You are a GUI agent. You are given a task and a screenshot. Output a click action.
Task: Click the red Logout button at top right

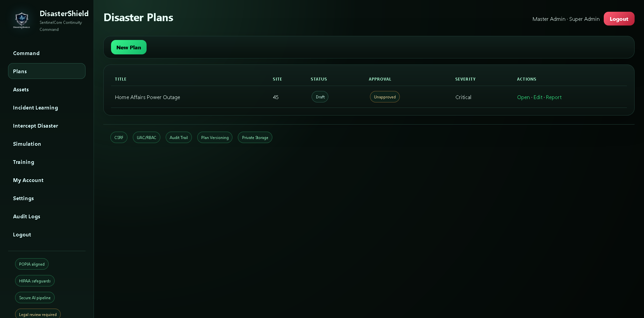click(x=619, y=19)
